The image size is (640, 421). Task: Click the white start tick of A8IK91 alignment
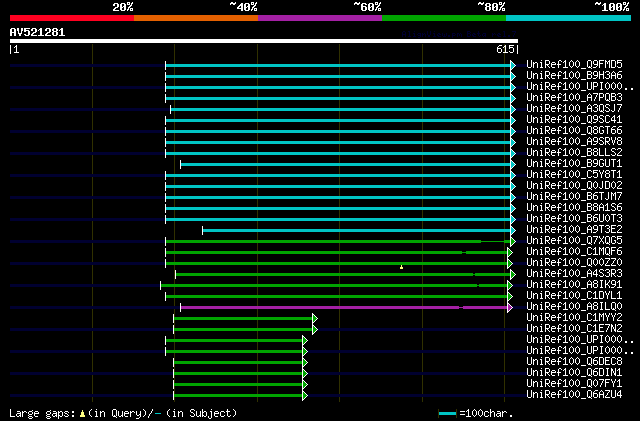[x=160, y=285]
